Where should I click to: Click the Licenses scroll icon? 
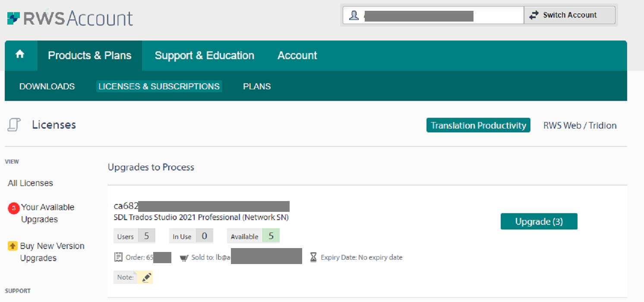click(14, 125)
